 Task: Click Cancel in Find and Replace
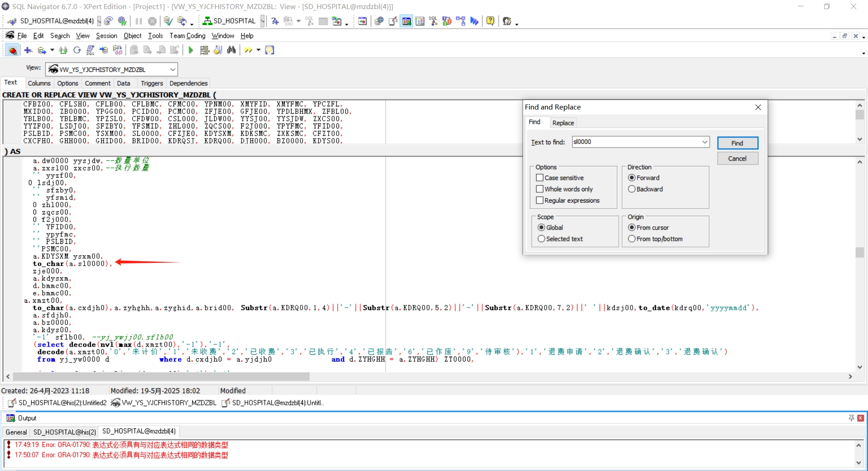tap(737, 158)
